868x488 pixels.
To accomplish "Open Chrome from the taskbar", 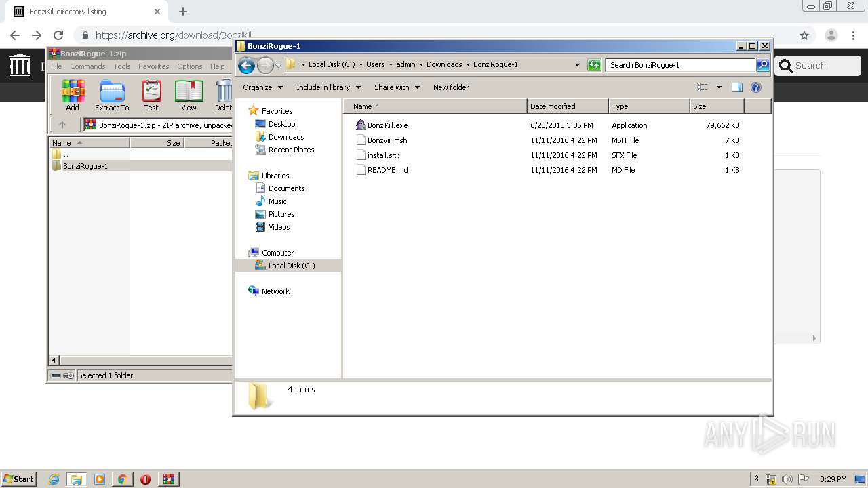I will (122, 479).
